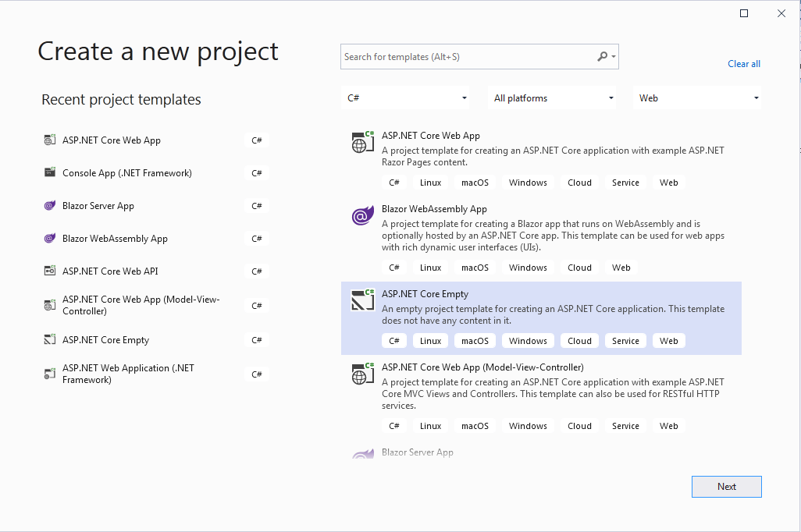The image size is (801, 532).
Task: Click the ASP.NET Core Empty title in results list
Action: click(425, 293)
